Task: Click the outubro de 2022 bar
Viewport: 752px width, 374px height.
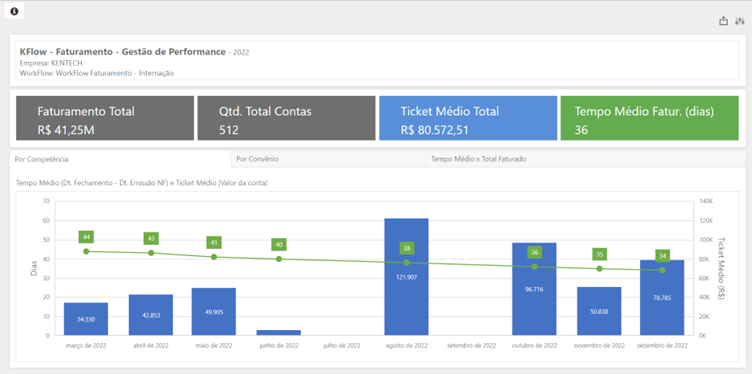Action: 534,289
